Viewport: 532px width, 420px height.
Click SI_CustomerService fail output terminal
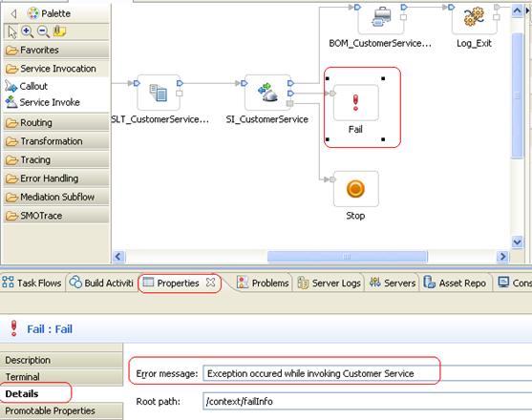point(289,103)
